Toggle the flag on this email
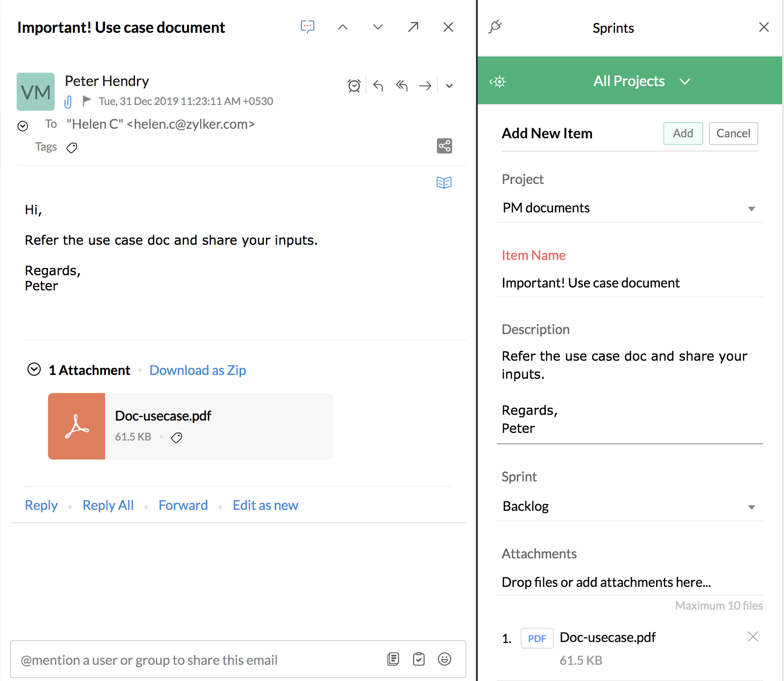The height and width of the screenshot is (681, 784). [x=87, y=101]
